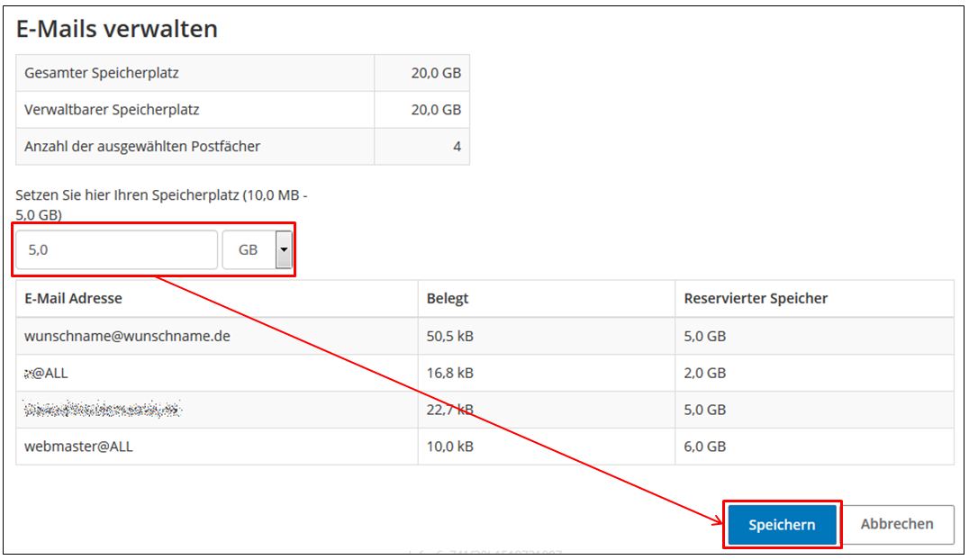The height and width of the screenshot is (560, 969).
Task: Click the Belegt column header
Action: point(448,298)
